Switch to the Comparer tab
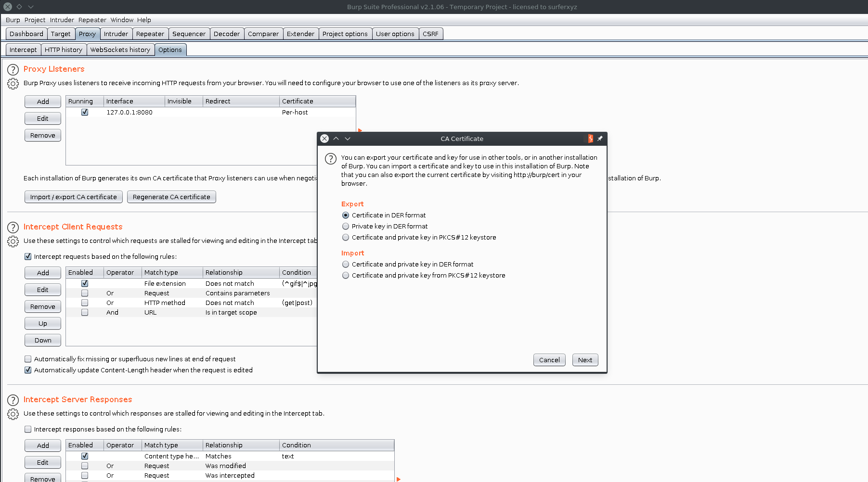This screenshot has width=868, height=482. [263, 34]
